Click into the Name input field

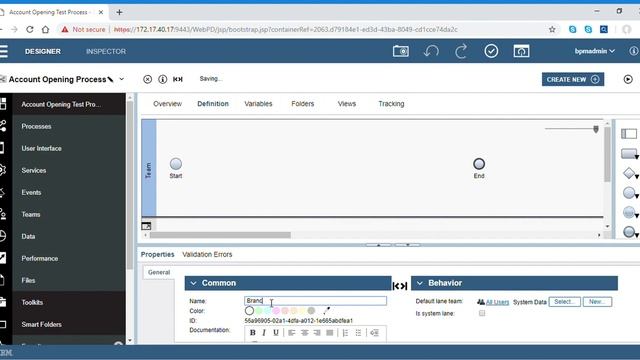(x=315, y=301)
